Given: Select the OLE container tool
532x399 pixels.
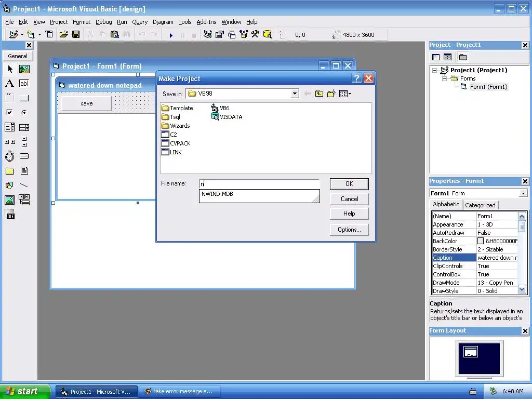Looking at the screenshot, I should tap(10, 215).
